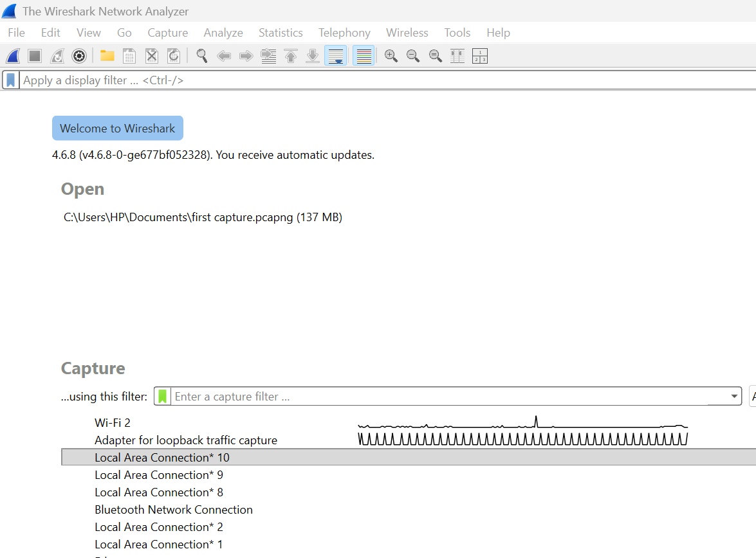
Task: Open recent file first capture.pcapng
Action: (203, 217)
